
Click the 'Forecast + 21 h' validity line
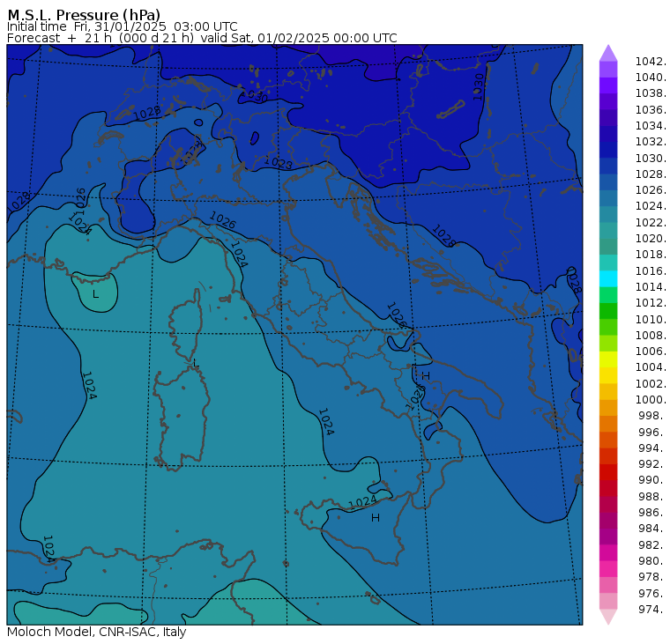point(202,38)
